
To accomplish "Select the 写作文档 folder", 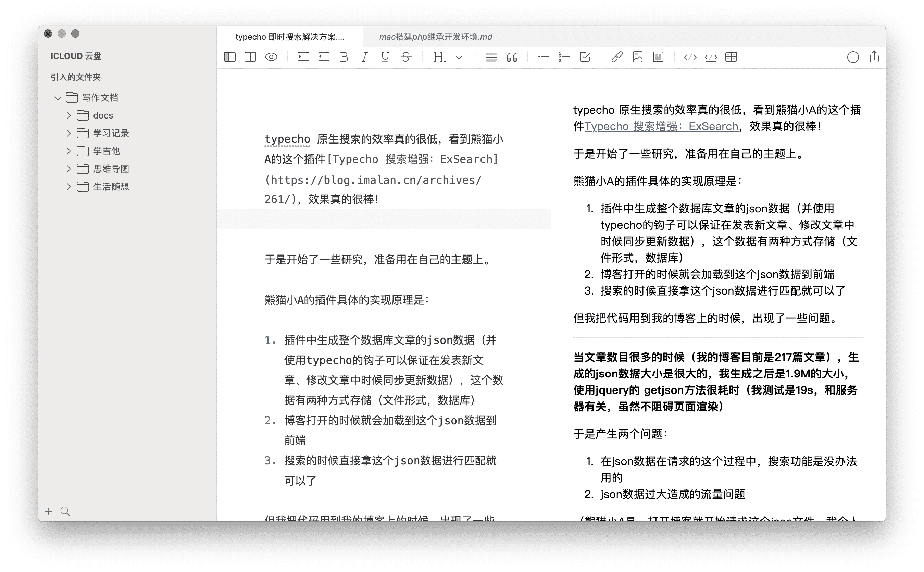I will [92, 98].
